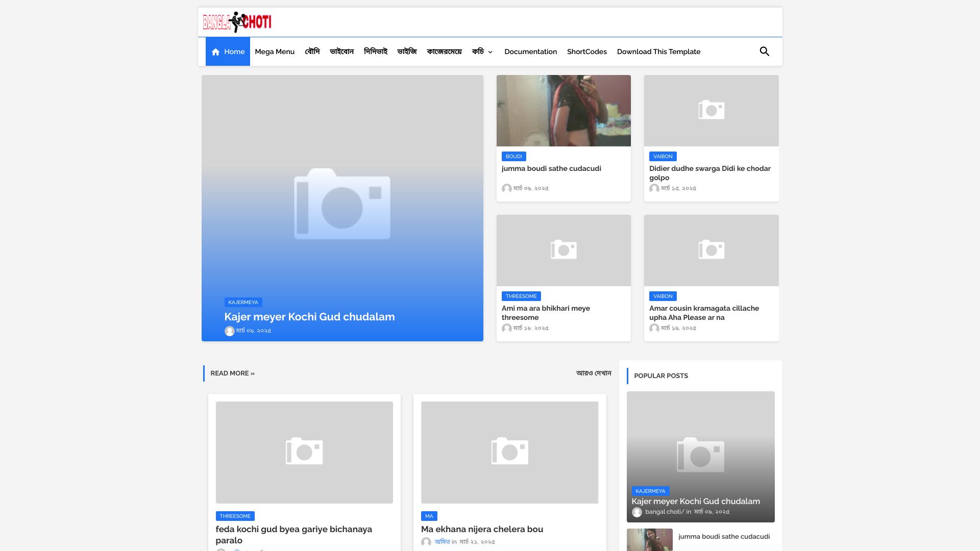The height and width of the screenshot is (551, 980).
Task: Click avatar icon next to অমিত author
Action: [426, 542]
